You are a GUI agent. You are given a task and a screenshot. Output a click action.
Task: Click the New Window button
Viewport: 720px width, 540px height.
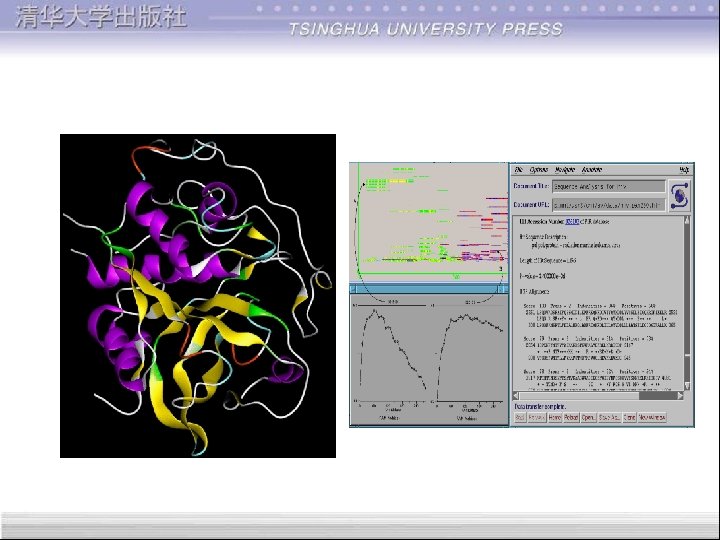[x=652, y=417]
